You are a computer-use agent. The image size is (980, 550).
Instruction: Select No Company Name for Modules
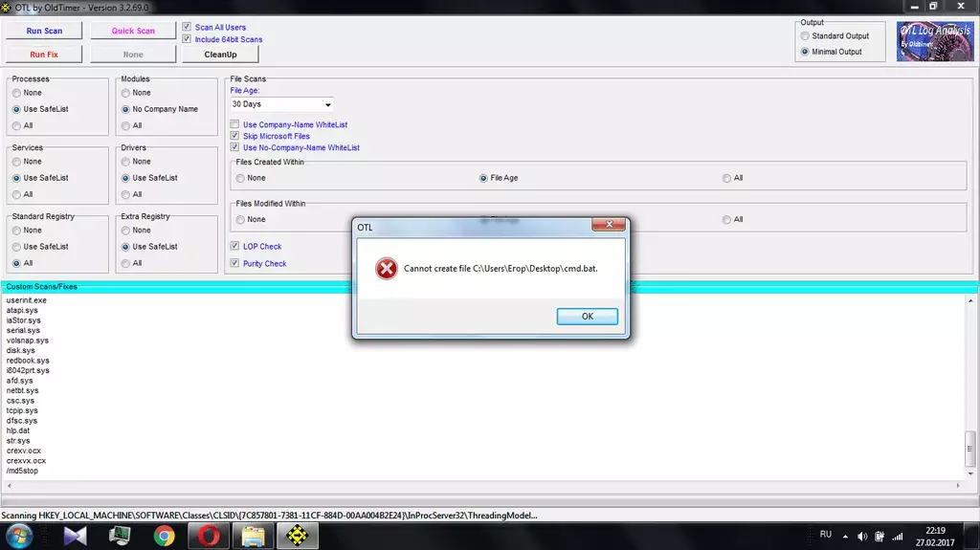pyautogui.click(x=125, y=109)
